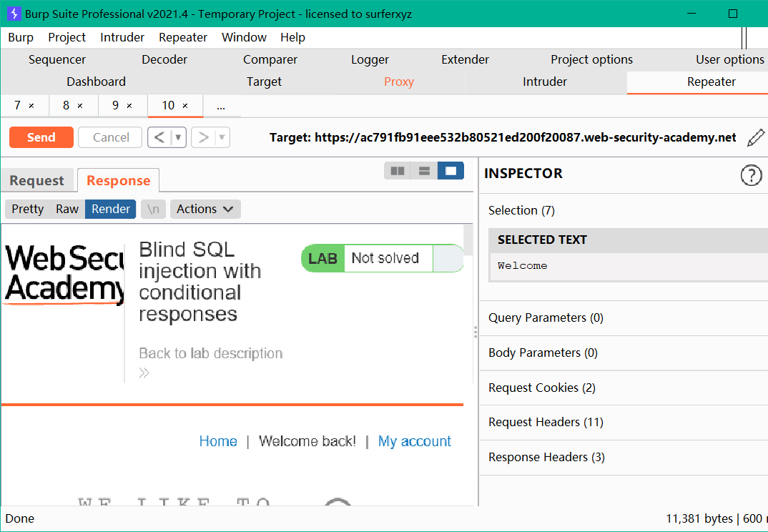Switch to the Comparer tab
This screenshot has height=532, width=768.
[270, 60]
